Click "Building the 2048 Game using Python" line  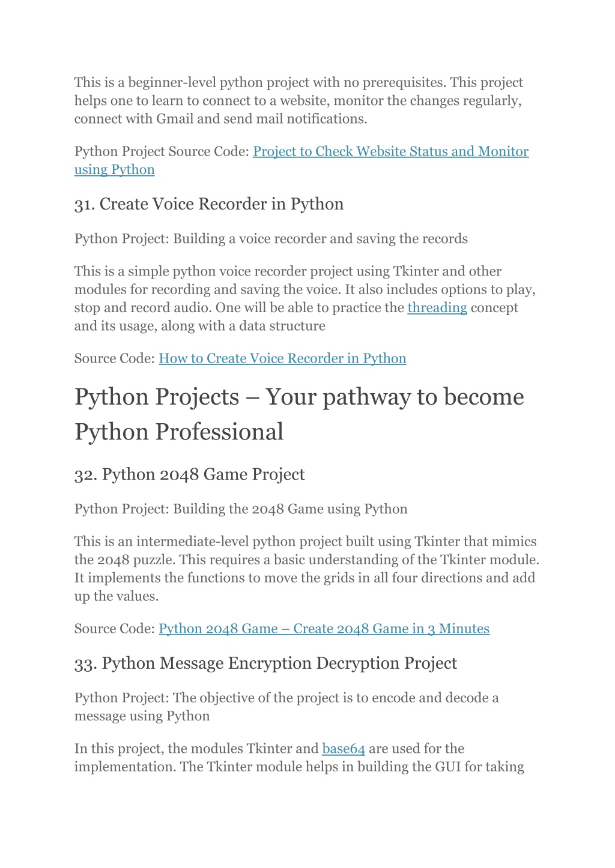click(241, 508)
